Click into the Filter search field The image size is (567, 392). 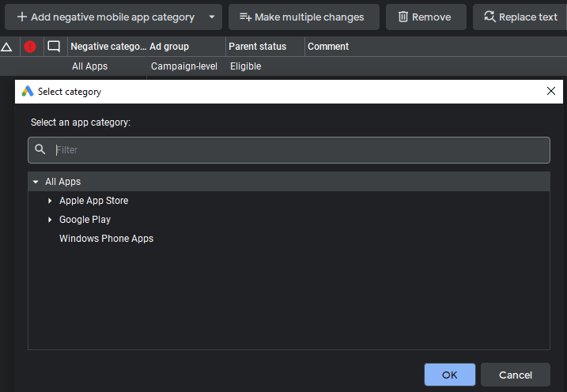[289, 150]
